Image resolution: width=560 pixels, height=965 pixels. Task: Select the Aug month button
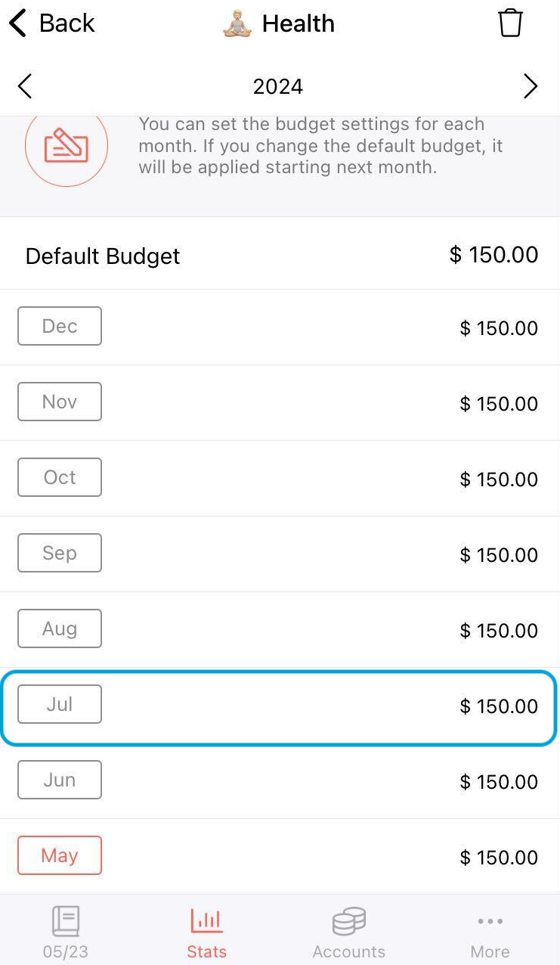tap(60, 628)
